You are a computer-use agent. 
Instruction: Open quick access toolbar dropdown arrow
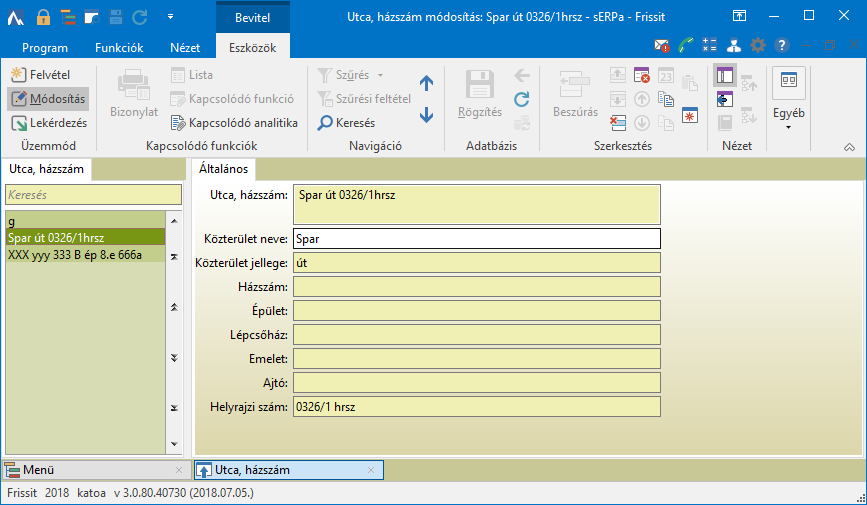pyautogui.click(x=169, y=16)
